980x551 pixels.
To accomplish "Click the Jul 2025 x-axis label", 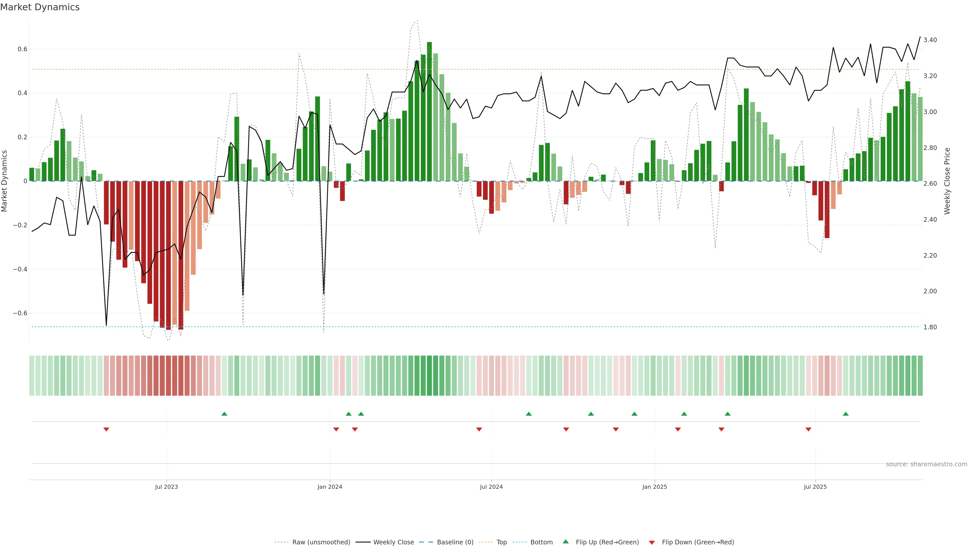I will click(815, 487).
